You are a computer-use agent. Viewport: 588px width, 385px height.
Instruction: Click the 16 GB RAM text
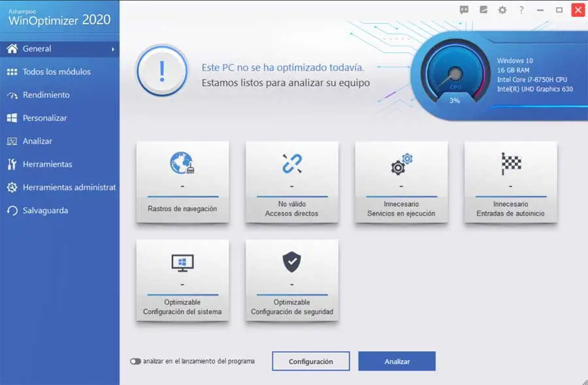pos(514,70)
